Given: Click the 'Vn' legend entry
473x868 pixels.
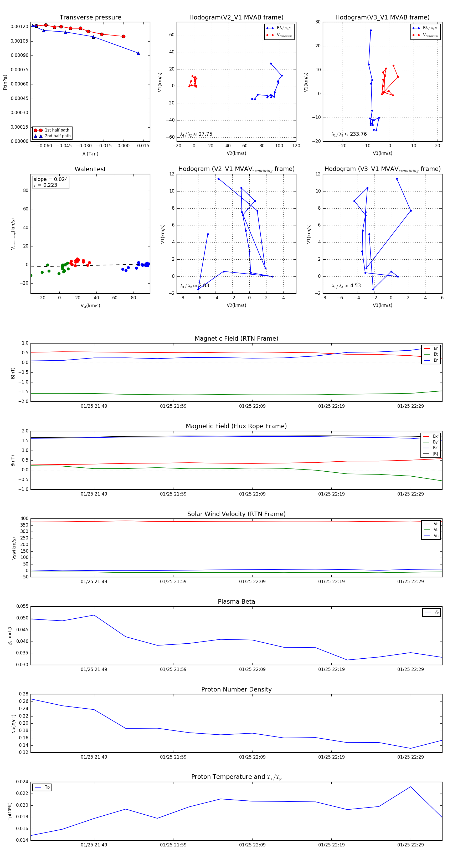Looking at the screenshot, I should 431,536.
